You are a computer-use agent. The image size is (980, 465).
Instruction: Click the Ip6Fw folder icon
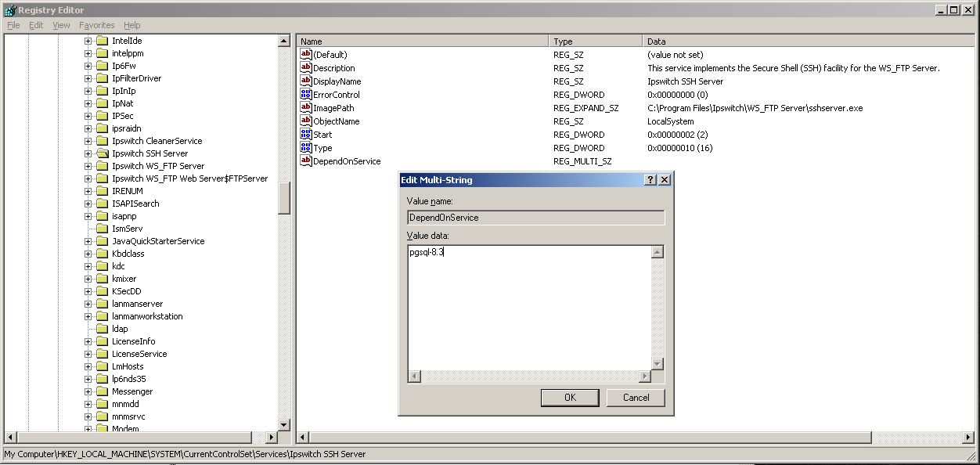tap(102, 66)
